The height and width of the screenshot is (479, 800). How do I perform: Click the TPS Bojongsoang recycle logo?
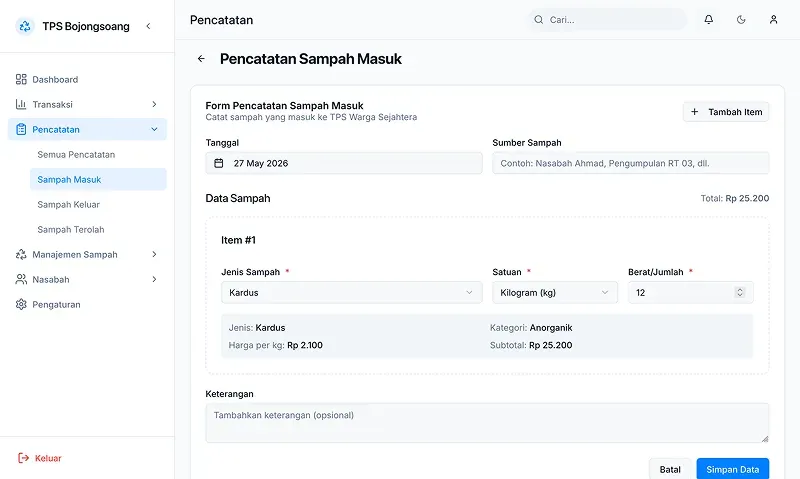pyautogui.click(x=24, y=26)
